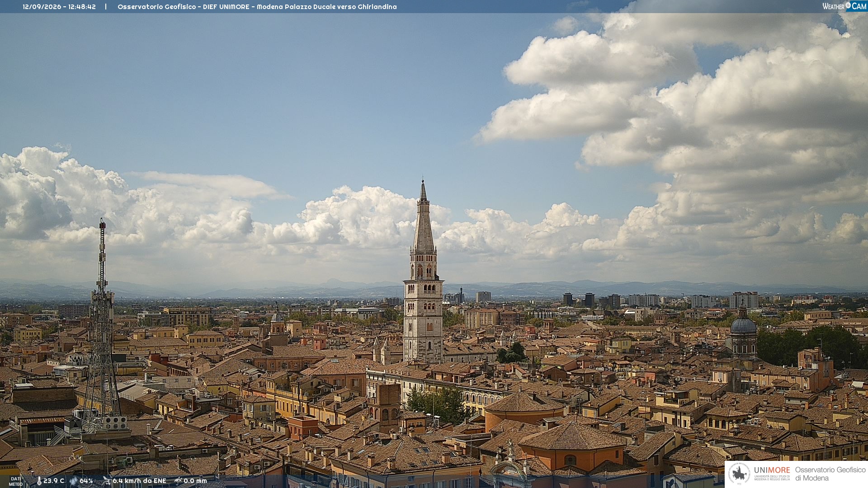Viewport: 868px width, 488px height.
Task: Click the thermometer temperature icon
Action: tap(39, 481)
